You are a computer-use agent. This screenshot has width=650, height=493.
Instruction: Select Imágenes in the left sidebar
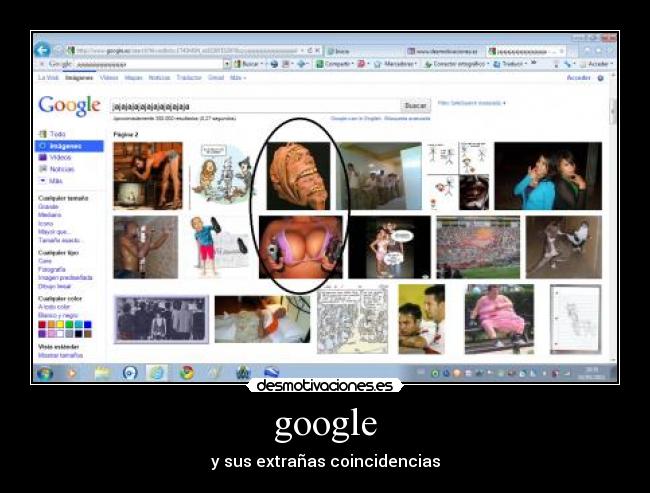[x=69, y=146]
